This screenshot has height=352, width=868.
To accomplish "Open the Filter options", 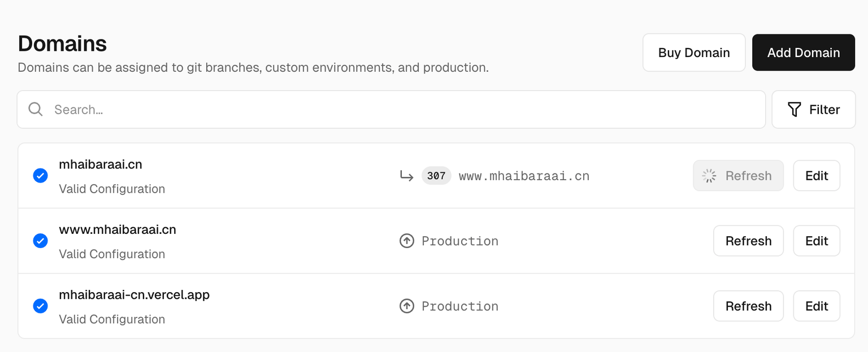I will pyautogui.click(x=813, y=110).
